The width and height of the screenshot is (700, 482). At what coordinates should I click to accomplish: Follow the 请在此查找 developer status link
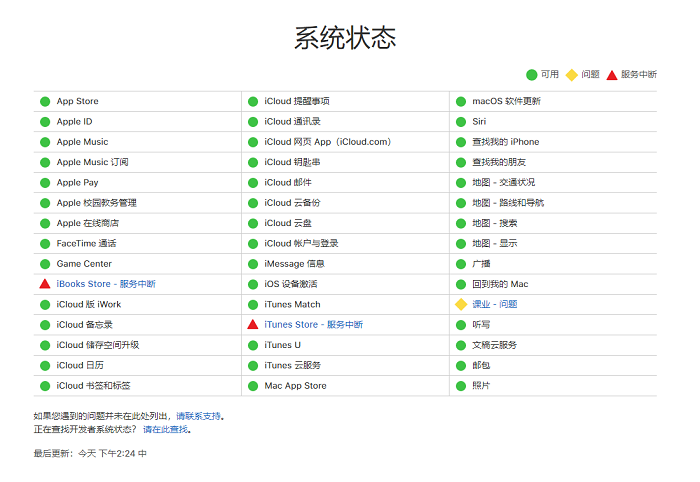(165, 429)
